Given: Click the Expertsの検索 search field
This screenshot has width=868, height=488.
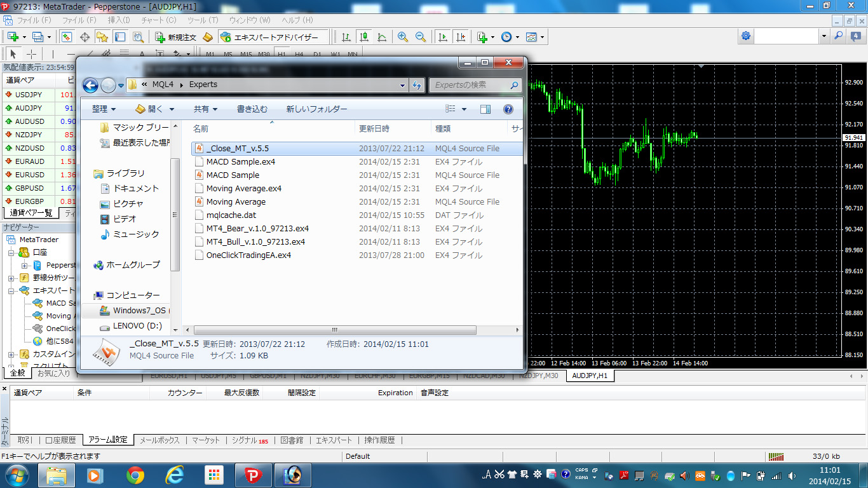Looking at the screenshot, I should click(475, 85).
